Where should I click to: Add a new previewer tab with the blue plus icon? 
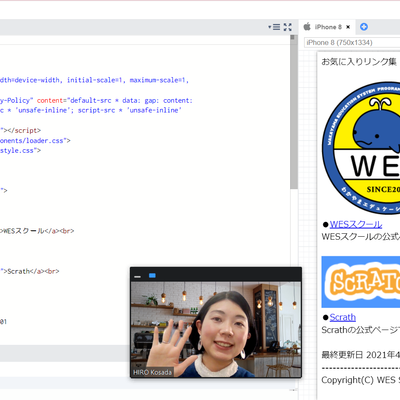click(364, 27)
